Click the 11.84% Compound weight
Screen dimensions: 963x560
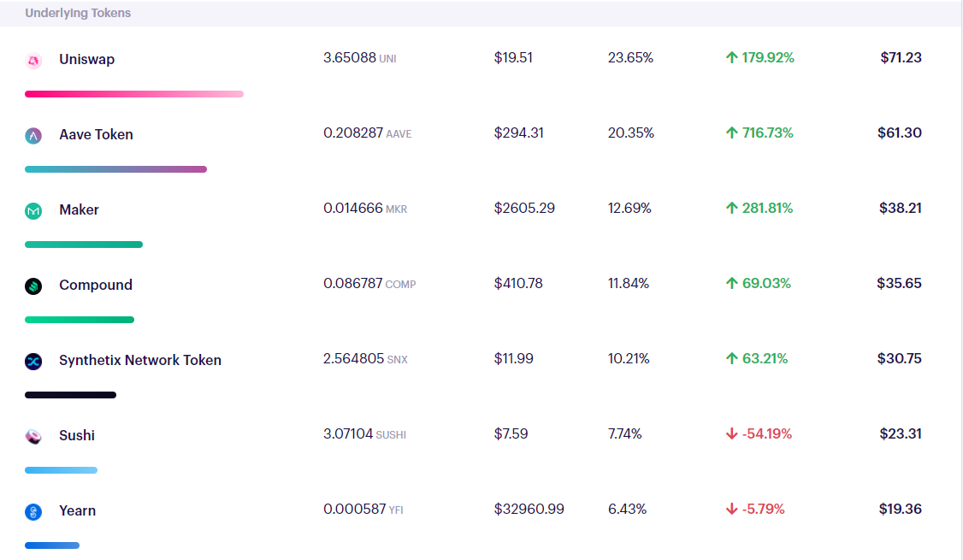[x=629, y=283]
